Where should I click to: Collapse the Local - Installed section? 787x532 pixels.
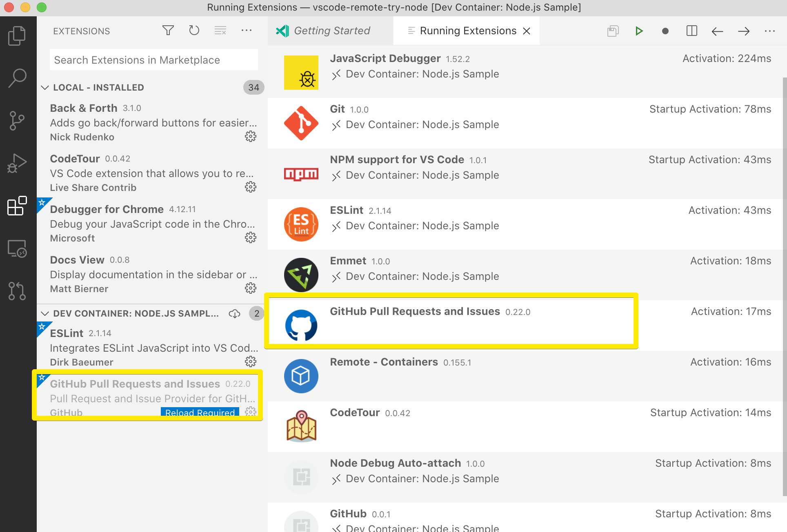45,88
